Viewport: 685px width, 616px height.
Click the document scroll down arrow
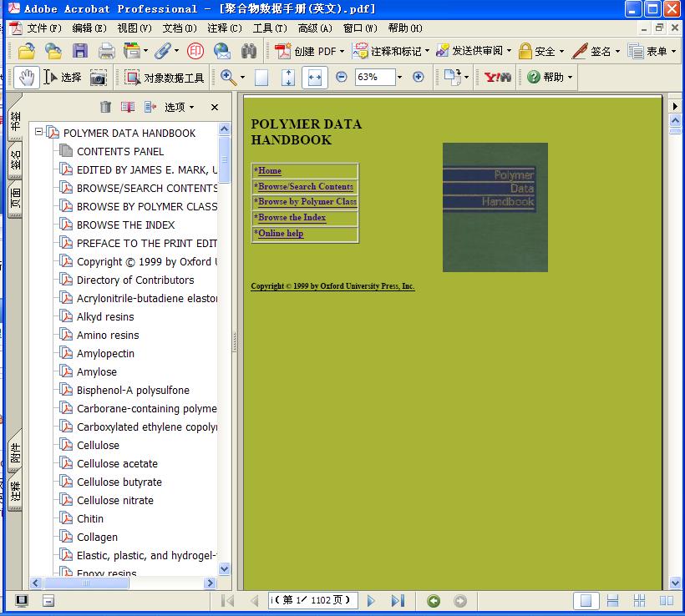coord(675,583)
